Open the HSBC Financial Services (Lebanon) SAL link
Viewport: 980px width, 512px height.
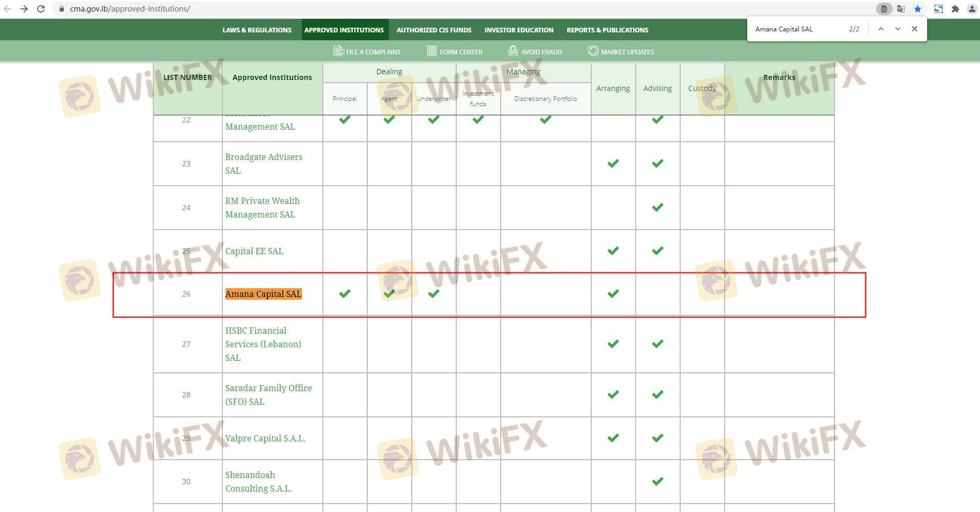[x=263, y=344]
